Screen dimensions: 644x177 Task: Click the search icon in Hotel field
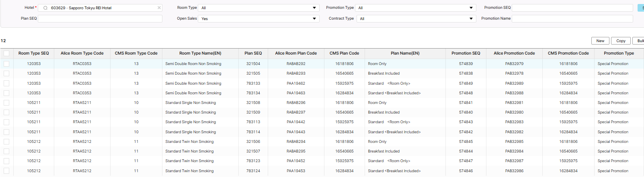click(x=45, y=8)
